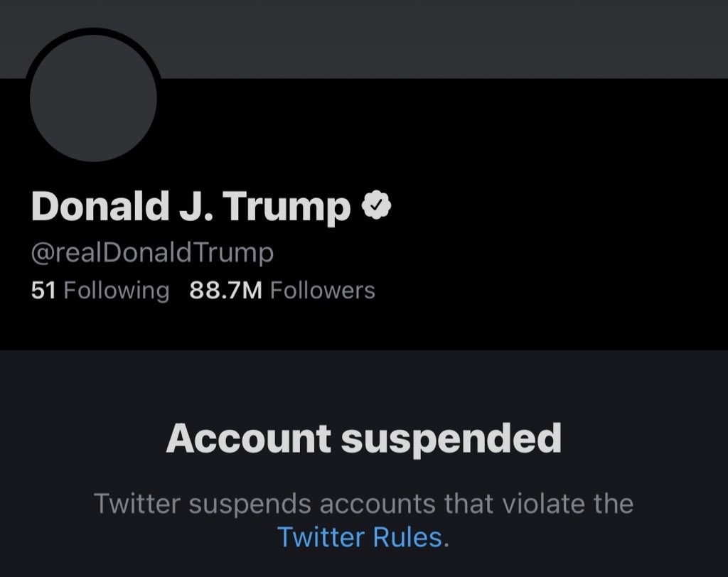Click the word Followers

pyautogui.click(x=323, y=291)
